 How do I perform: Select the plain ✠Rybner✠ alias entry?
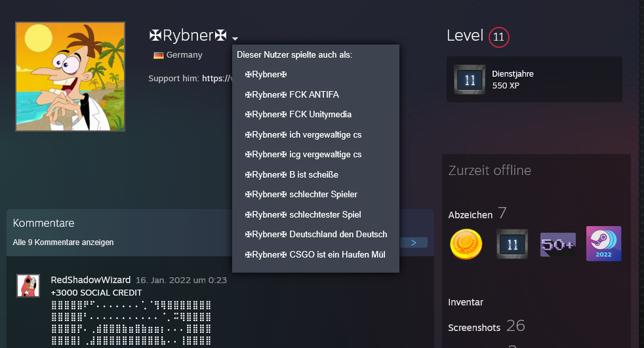[x=266, y=75]
